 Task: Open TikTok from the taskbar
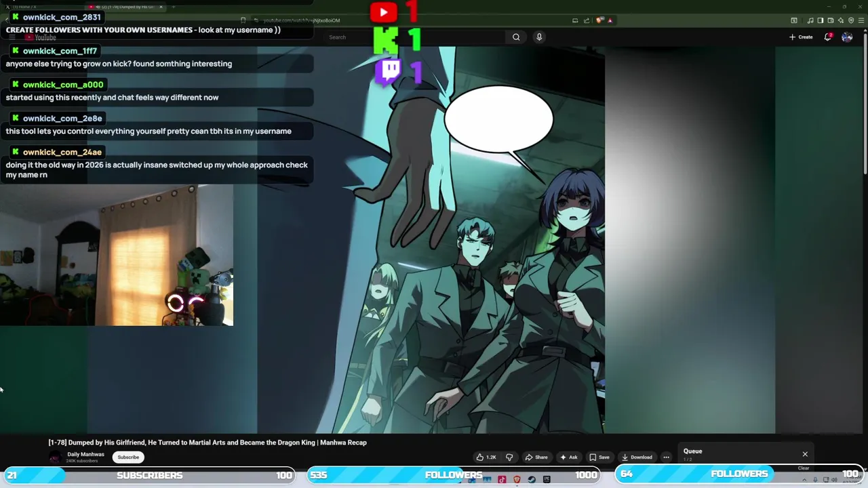tap(502, 479)
